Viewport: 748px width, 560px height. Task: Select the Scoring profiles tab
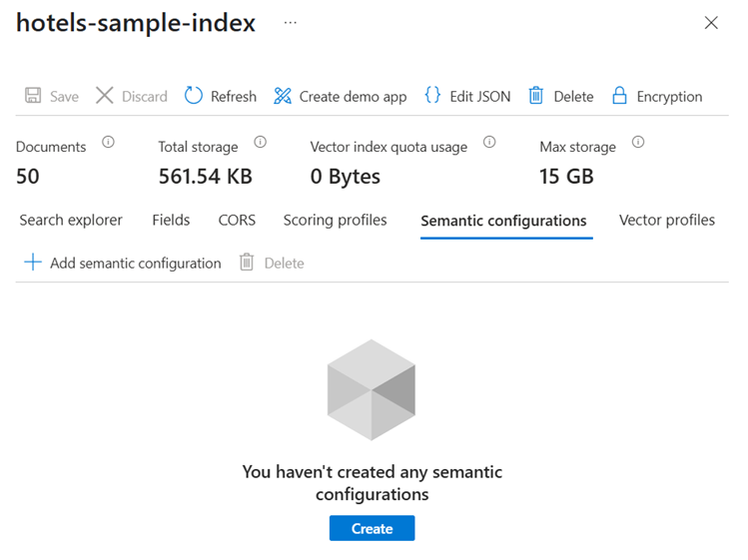[x=335, y=220]
